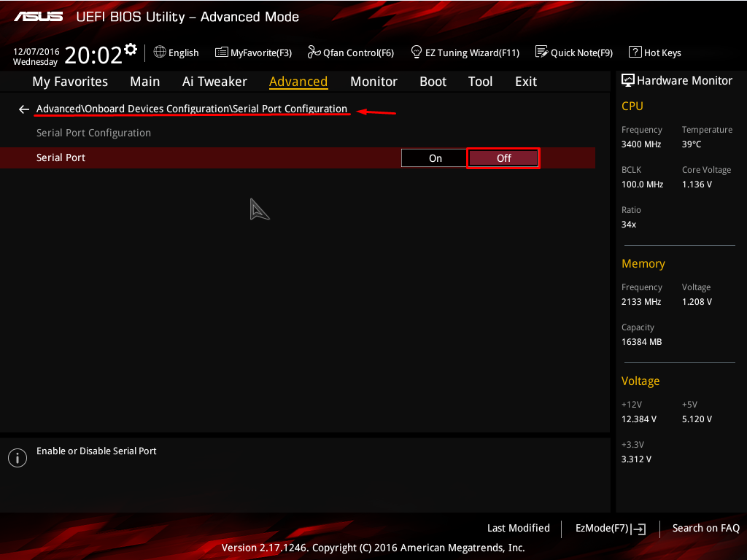747x560 pixels.
Task: Open MyFavorite(F3)
Action: pos(261,52)
